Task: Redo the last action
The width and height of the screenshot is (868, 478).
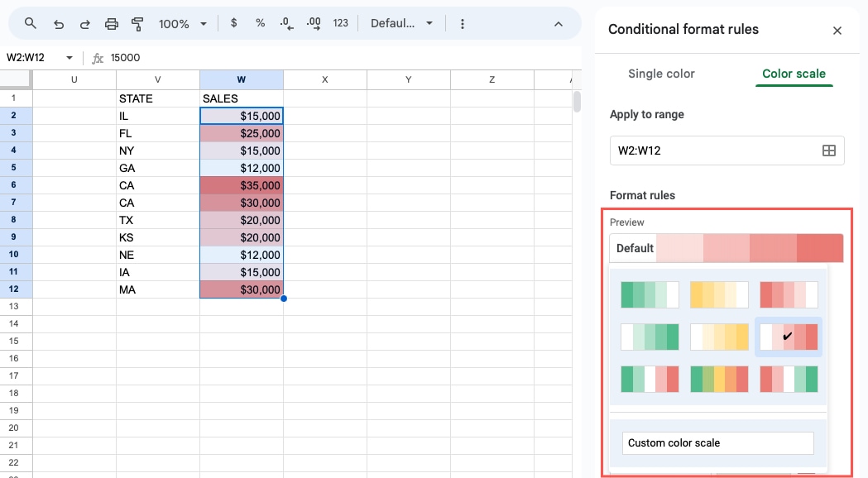Action: pyautogui.click(x=84, y=24)
